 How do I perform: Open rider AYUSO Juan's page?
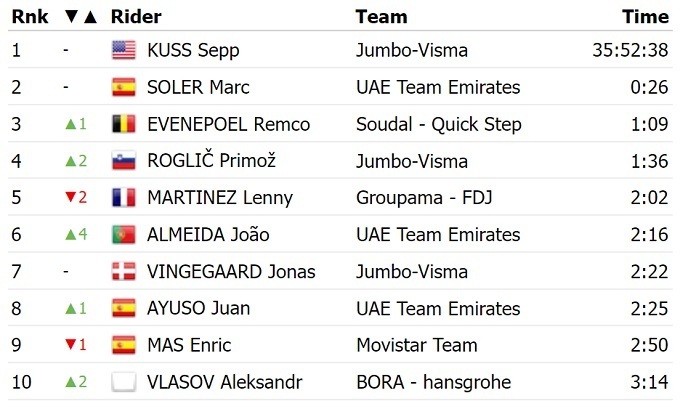coord(198,308)
